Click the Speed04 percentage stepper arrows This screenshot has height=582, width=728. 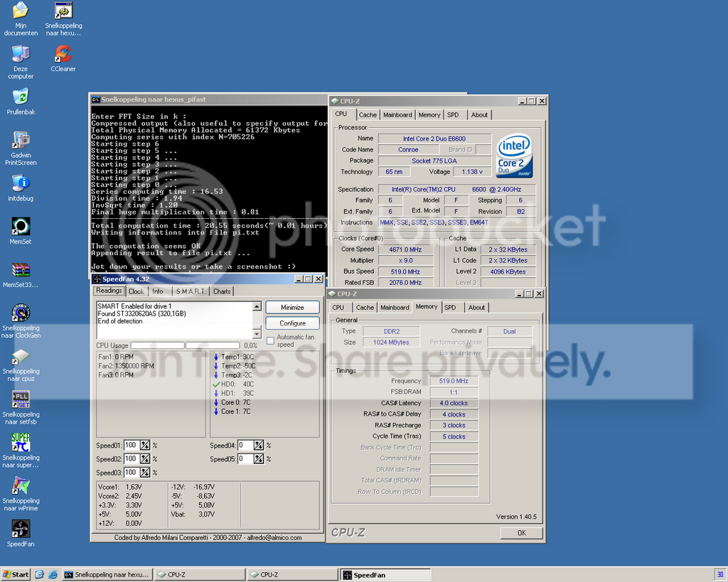tap(259, 446)
